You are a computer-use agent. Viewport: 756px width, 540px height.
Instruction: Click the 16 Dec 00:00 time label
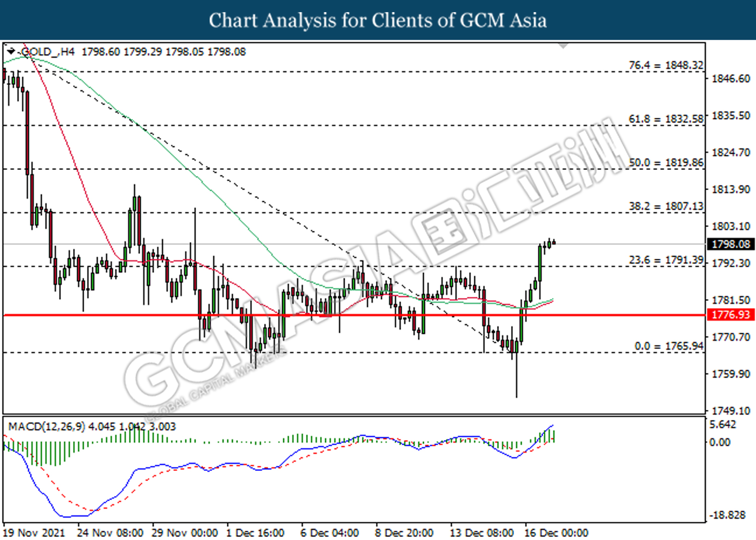pyautogui.click(x=556, y=532)
